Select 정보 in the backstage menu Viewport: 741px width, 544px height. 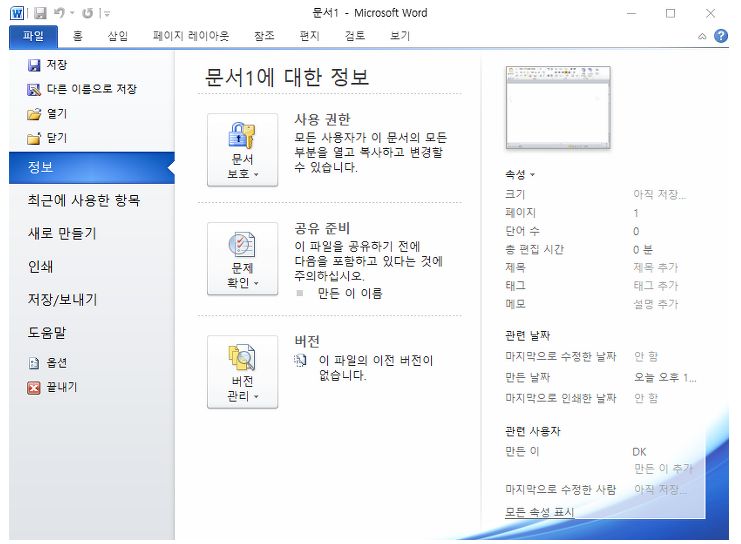point(92,167)
